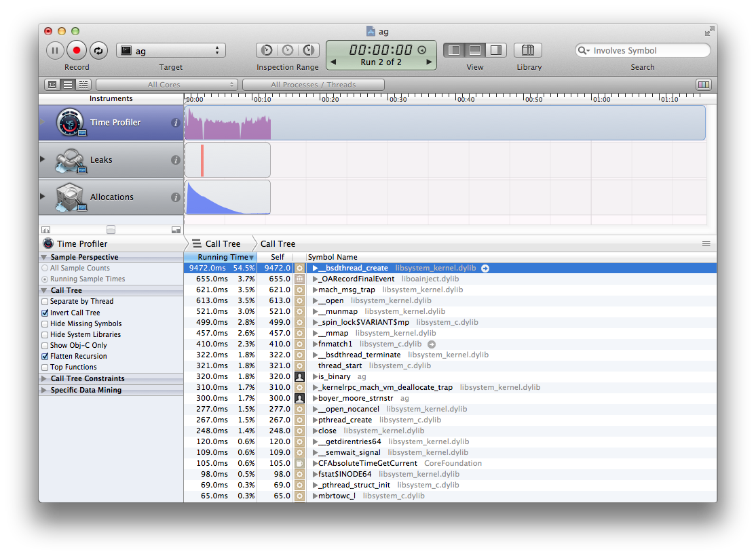756x556 pixels.
Task: Select the list strategy icon in filter bar
Action: 68,85
